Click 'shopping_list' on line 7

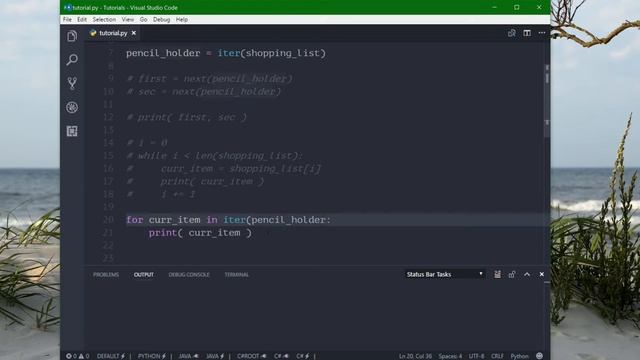(282, 53)
